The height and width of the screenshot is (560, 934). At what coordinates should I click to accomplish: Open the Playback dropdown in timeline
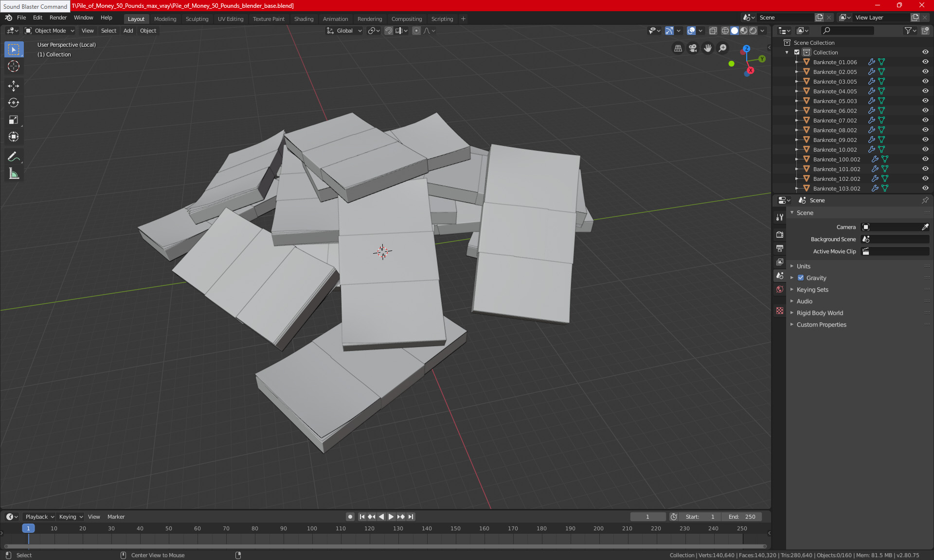click(x=39, y=517)
